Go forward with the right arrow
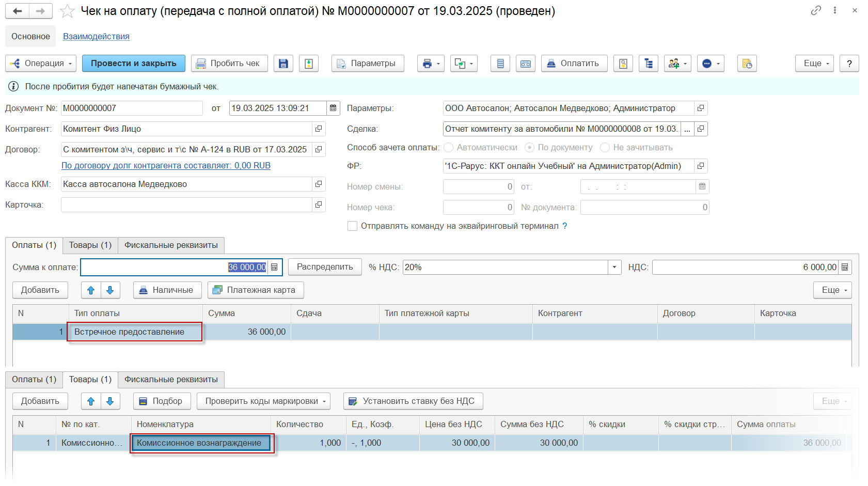The image size is (868, 486). tap(41, 11)
